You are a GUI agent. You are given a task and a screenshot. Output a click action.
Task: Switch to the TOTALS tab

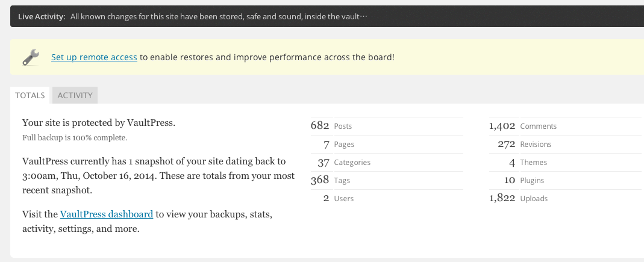30,95
